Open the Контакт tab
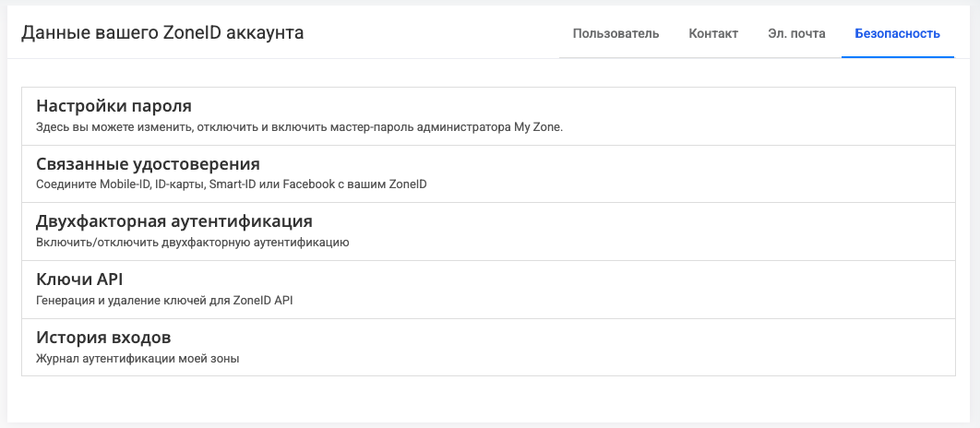 point(713,34)
